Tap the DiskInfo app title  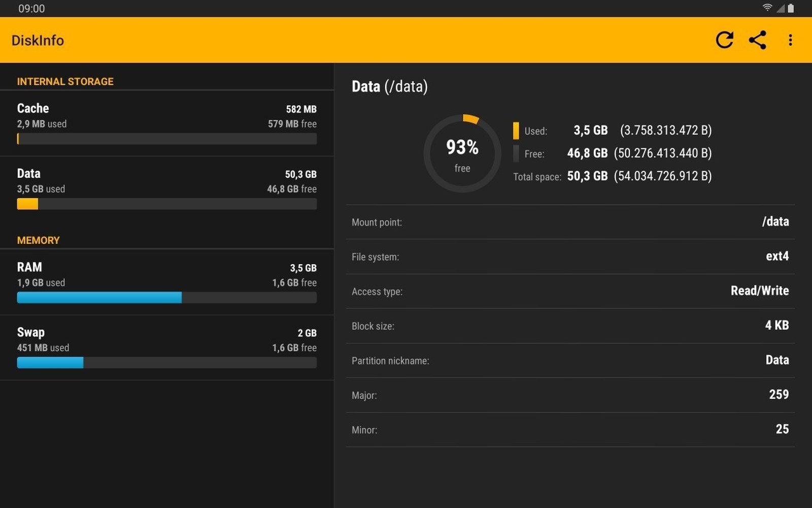click(38, 41)
